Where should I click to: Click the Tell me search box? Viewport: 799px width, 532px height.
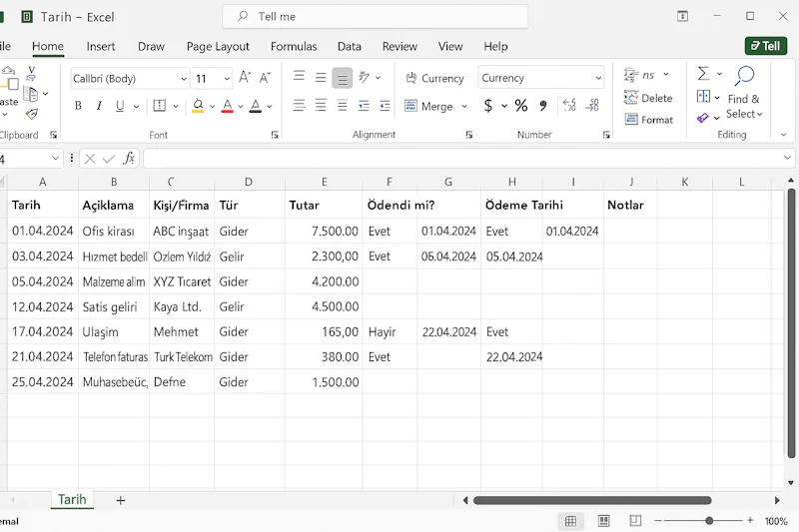coord(375,17)
